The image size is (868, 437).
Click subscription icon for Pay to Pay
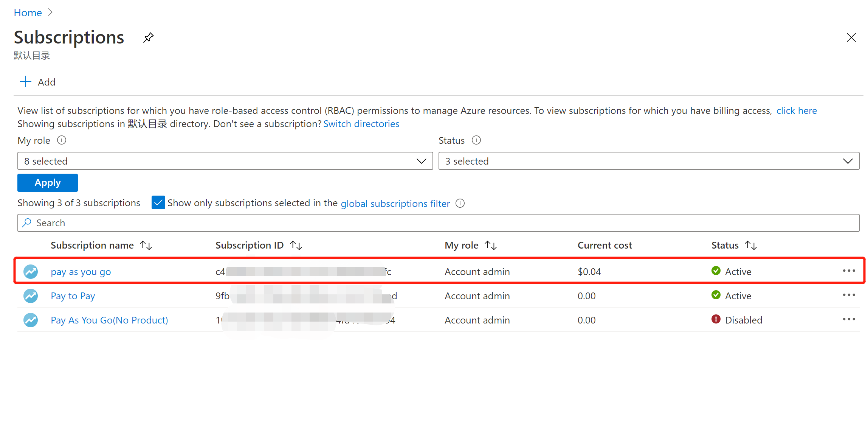pos(31,296)
